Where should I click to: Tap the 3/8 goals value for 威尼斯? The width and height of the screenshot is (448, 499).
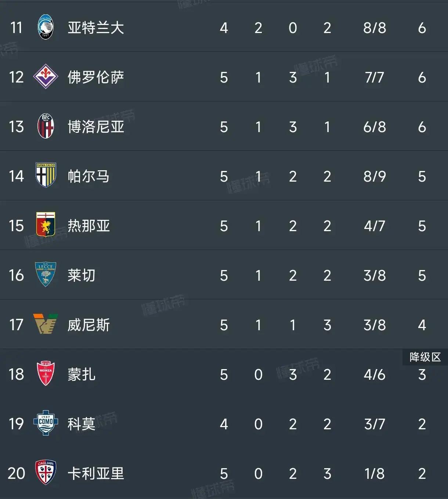tap(375, 325)
